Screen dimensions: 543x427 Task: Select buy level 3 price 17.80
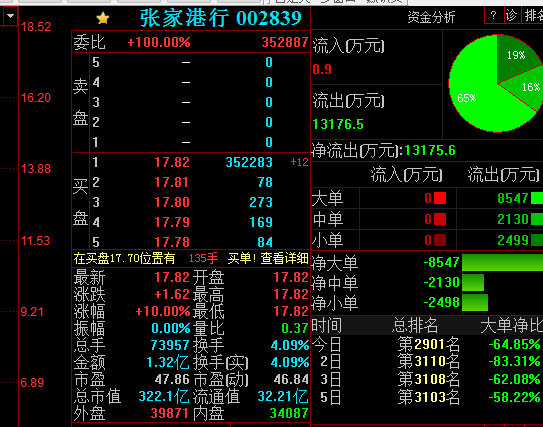pyautogui.click(x=172, y=202)
